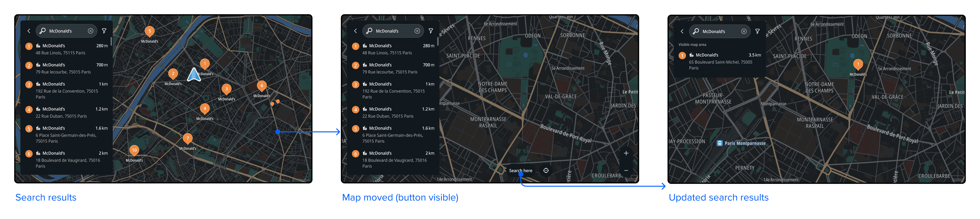The image size is (980, 219).
Task: Go back using the arrow in the leftmost panel
Action: [x=29, y=31]
